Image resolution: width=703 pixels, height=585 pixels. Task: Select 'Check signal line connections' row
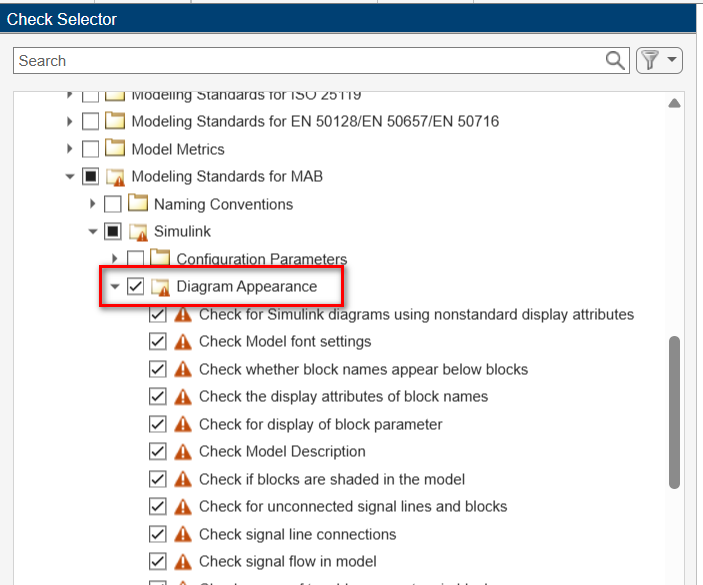pos(298,534)
